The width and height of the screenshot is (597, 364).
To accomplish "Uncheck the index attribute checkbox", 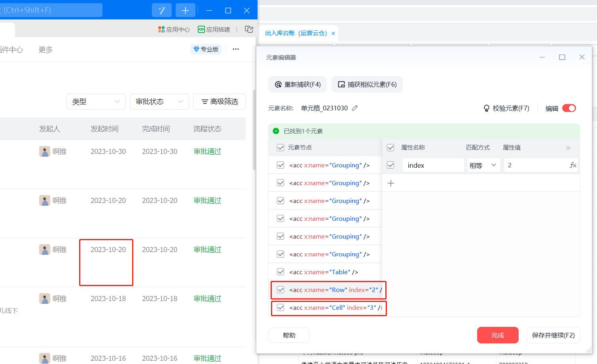I will pyautogui.click(x=390, y=165).
